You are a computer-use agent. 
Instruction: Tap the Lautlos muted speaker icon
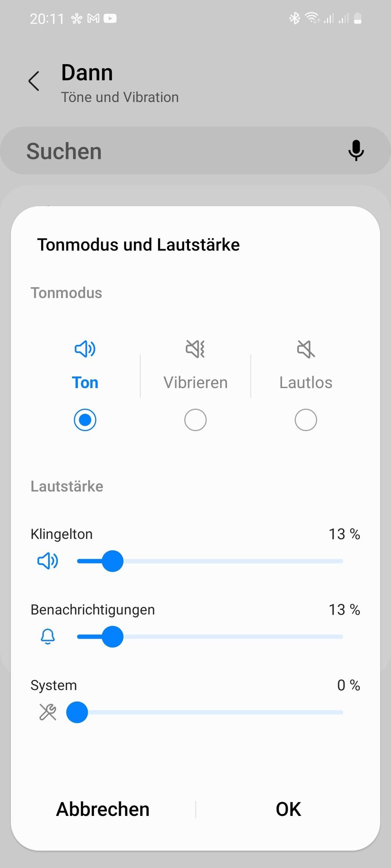point(306,349)
